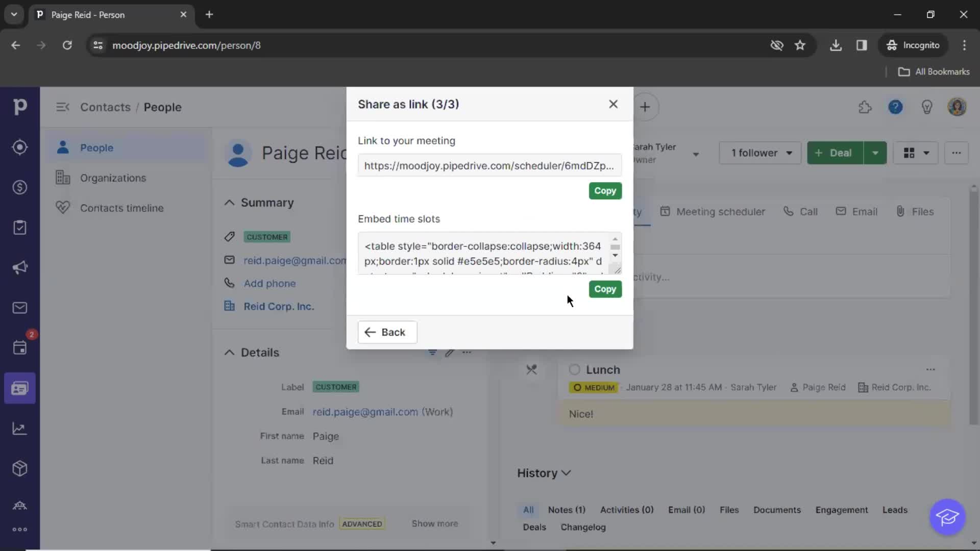This screenshot has height=551, width=980.
Task: Copy the embed time slots code
Action: 604,289
